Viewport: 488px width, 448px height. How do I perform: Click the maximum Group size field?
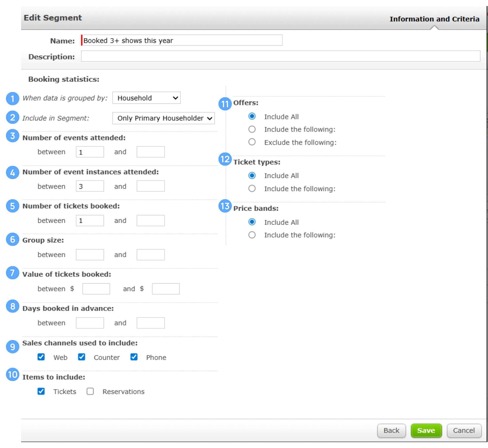coord(151,255)
